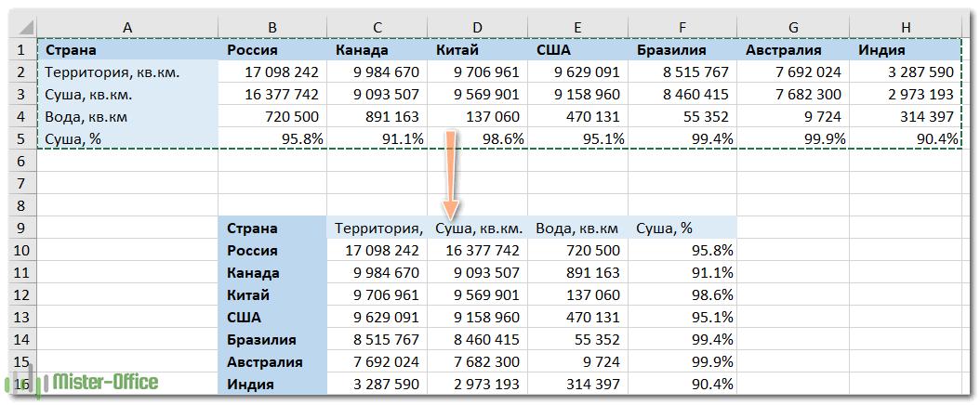The image size is (980, 405).
Task: Click row 9 header
Action: 22,229
